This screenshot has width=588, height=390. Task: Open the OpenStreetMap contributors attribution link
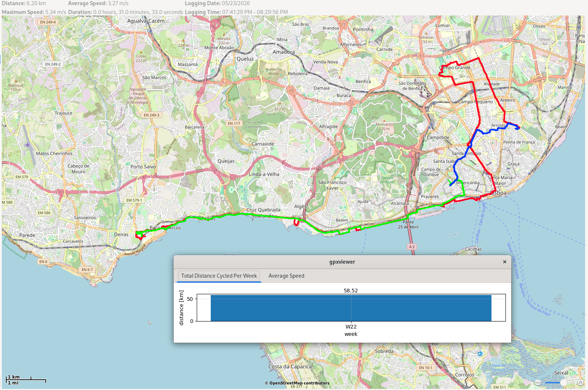tap(297, 383)
